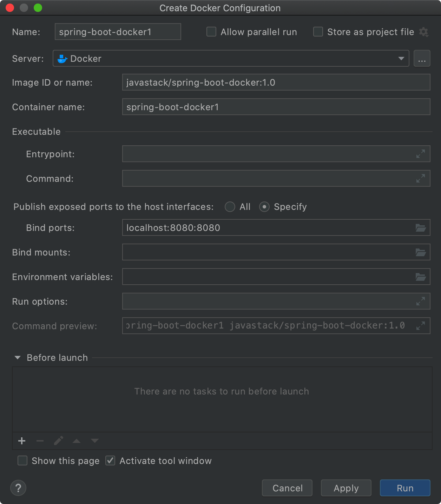Click the edit task pencil icon
The height and width of the screenshot is (504, 441).
[x=59, y=441]
